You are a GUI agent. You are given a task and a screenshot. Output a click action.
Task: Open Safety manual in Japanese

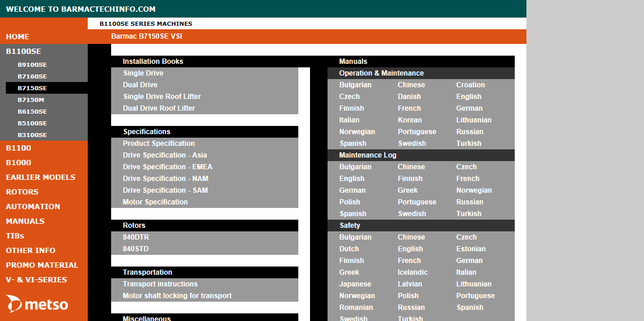point(355,284)
